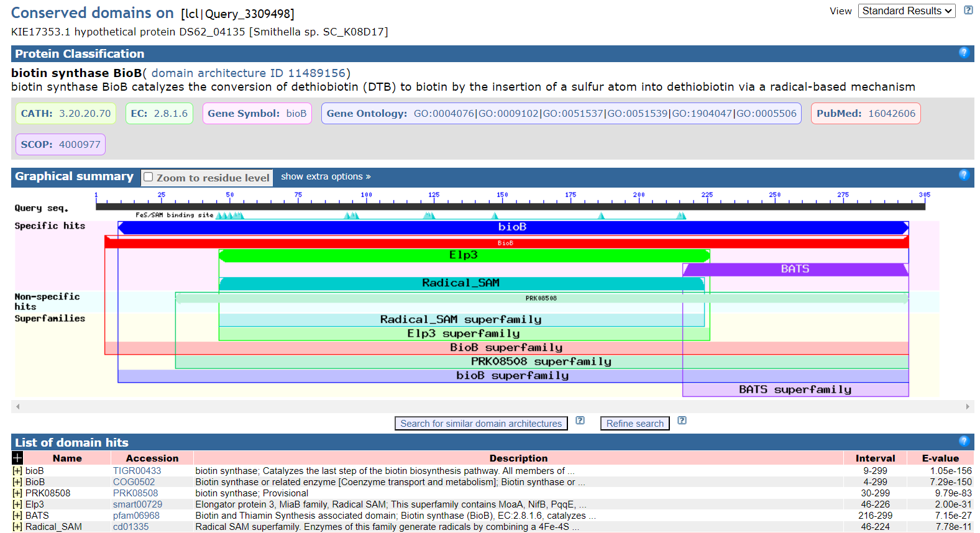Select the Radical_SAM superfamily bar
The height and width of the screenshot is (533, 980).
tap(462, 319)
